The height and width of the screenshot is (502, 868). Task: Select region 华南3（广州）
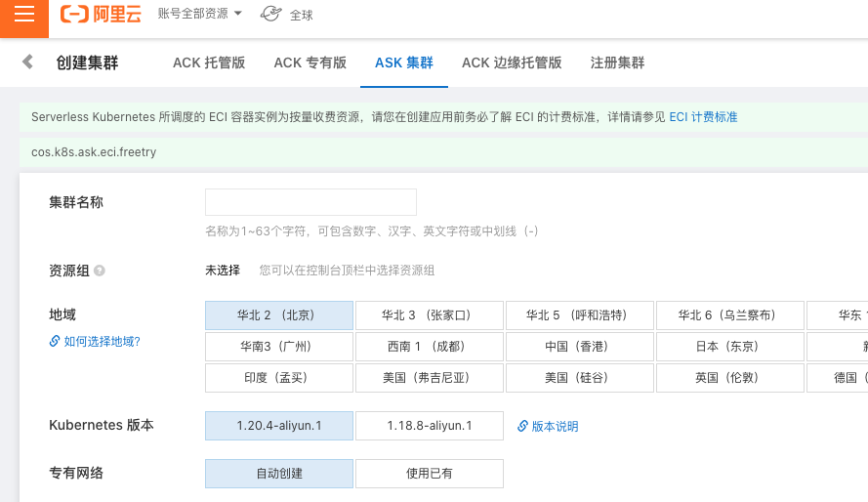tap(279, 347)
